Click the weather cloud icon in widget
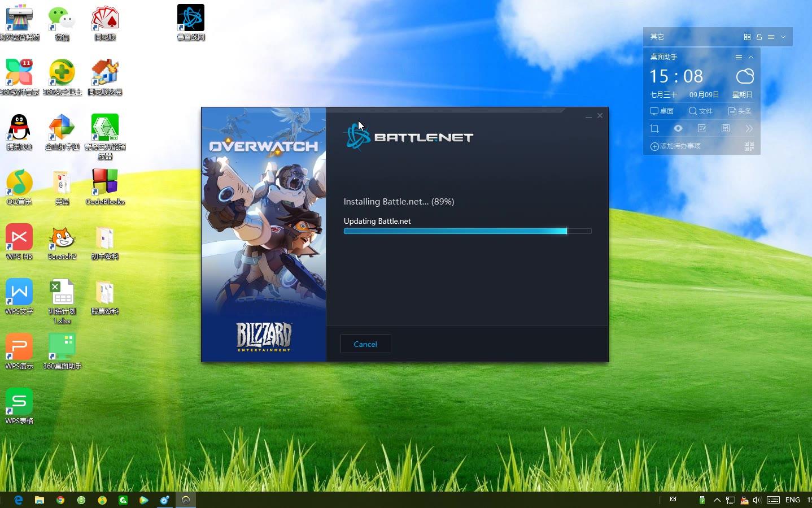This screenshot has height=508, width=812. point(745,76)
